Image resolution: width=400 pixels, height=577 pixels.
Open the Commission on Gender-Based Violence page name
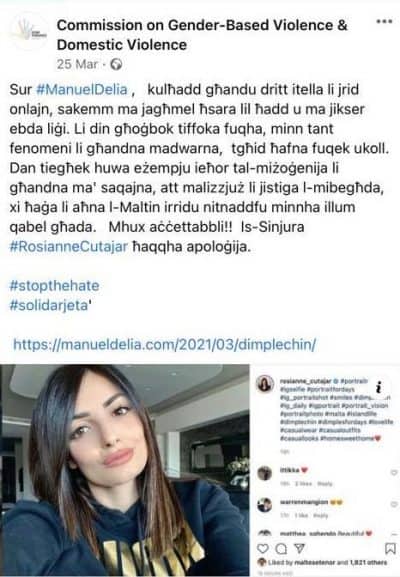click(x=202, y=35)
